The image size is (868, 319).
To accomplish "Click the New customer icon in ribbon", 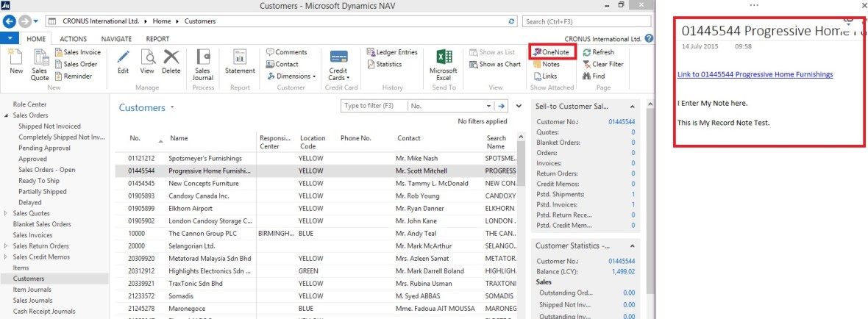I will [15, 59].
